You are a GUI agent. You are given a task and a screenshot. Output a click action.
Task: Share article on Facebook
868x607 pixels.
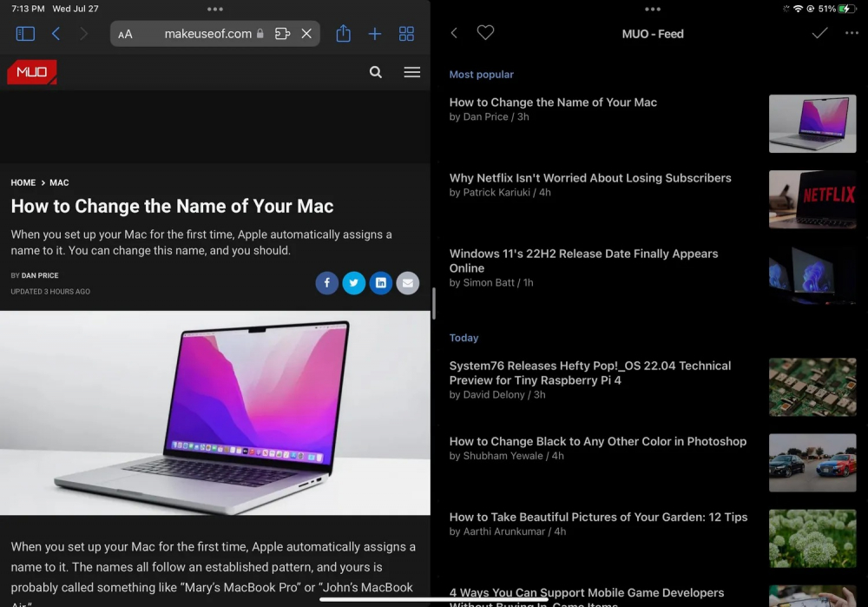(x=327, y=283)
